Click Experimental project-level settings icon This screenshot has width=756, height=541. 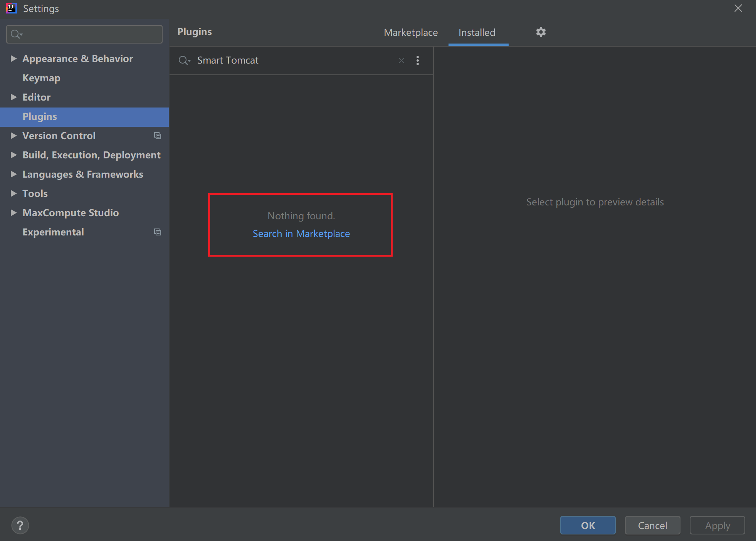(x=157, y=232)
